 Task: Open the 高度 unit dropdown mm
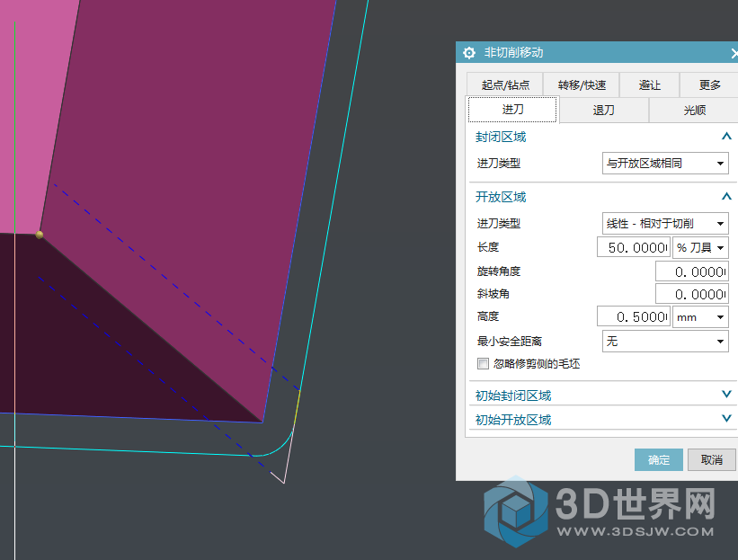[x=700, y=316]
